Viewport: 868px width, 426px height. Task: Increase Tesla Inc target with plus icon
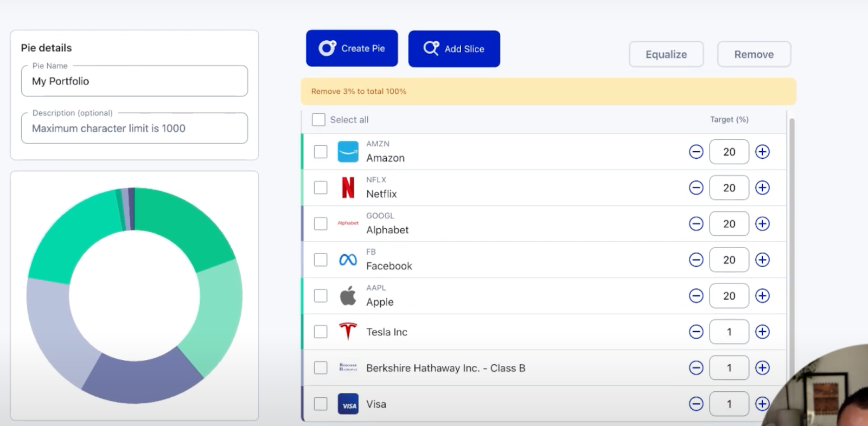coord(762,332)
